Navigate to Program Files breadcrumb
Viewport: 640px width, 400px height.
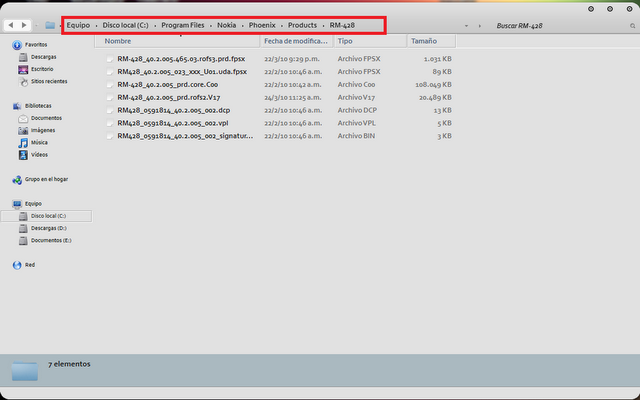pyautogui.click(x=183, y=25)
